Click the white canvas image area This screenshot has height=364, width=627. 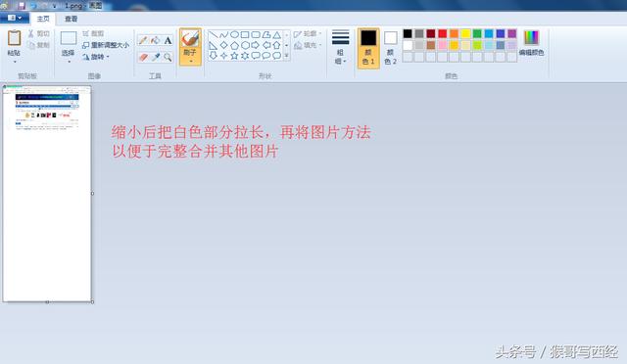pyautogui.click(x=47, y=194)
